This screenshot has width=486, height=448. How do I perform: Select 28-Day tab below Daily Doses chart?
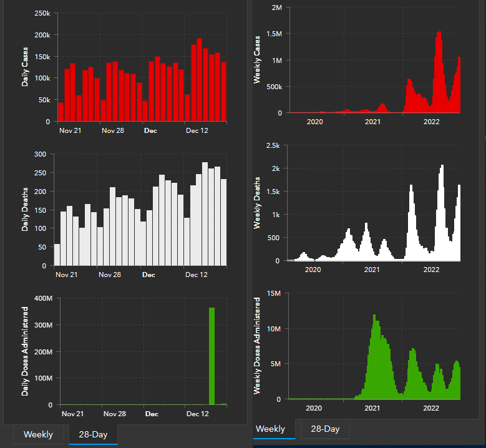click(x=92, y=434)
